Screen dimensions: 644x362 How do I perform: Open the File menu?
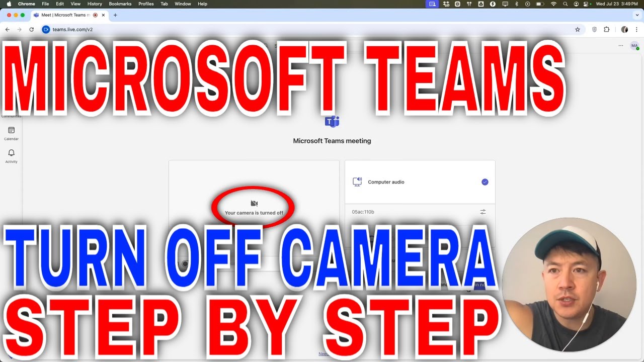(45, 4)
